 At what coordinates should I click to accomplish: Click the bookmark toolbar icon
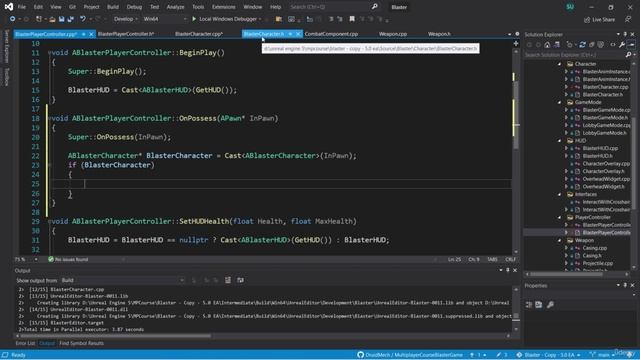coord(352,19)
